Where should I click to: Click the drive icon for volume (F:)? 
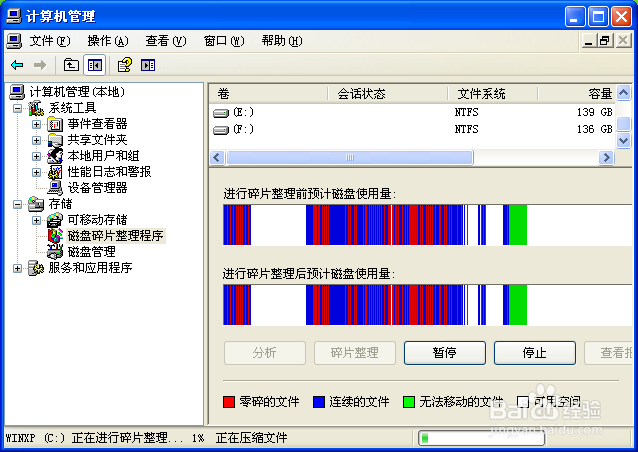click(221, 130)
